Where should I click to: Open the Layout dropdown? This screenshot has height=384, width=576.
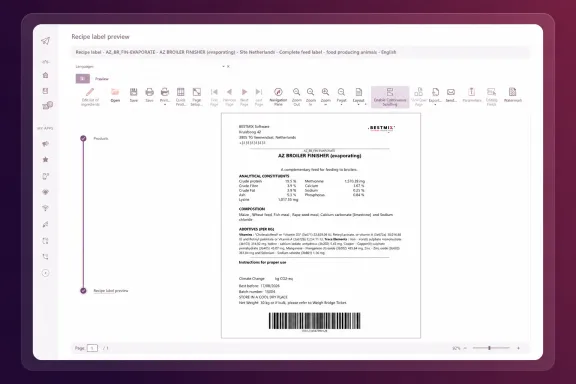click(358, 105)
